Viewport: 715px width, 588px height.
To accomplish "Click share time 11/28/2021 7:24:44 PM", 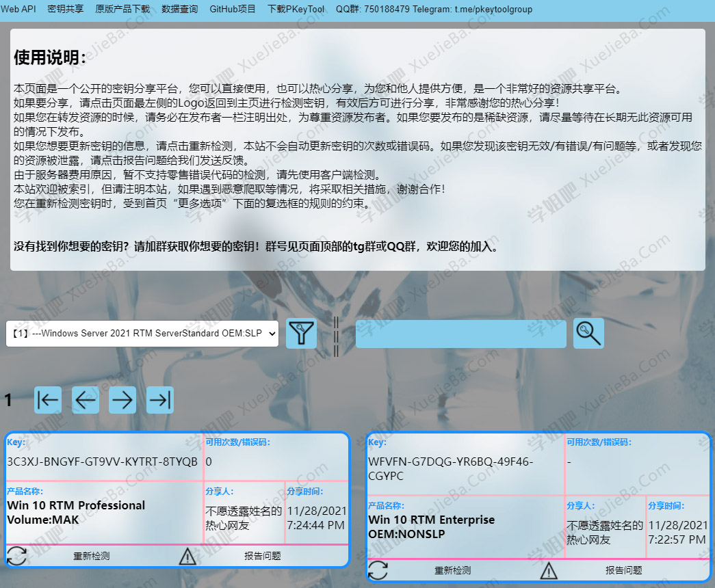I will (317, 518).
